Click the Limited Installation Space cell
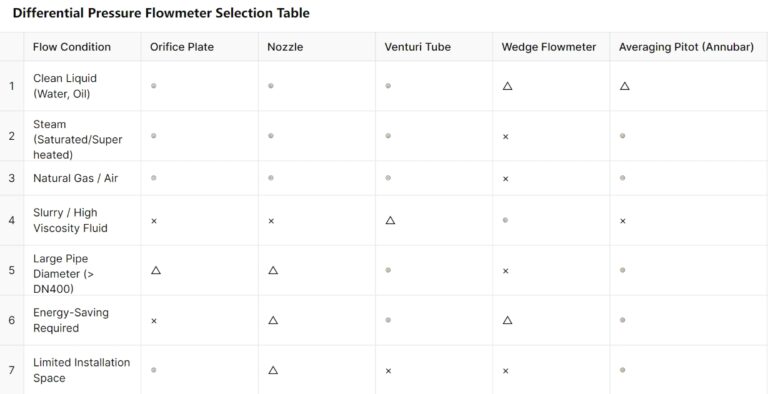 (x=82, y=370)
